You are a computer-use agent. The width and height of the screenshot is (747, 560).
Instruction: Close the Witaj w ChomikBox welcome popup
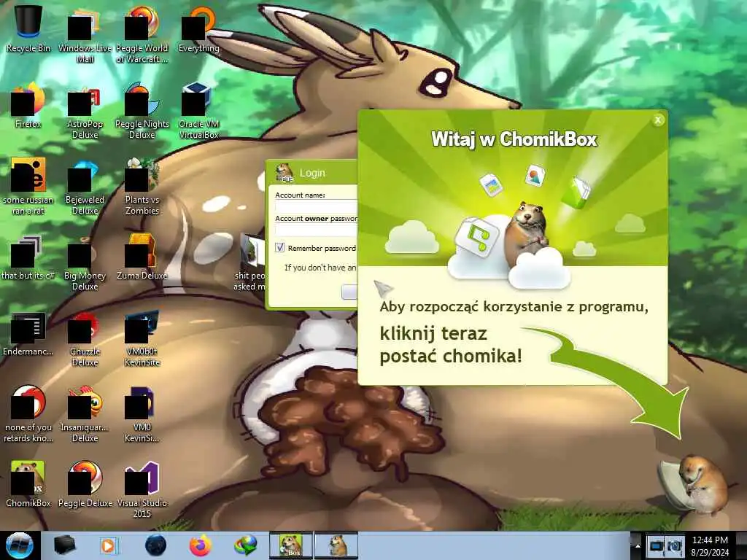coord(658,120)
